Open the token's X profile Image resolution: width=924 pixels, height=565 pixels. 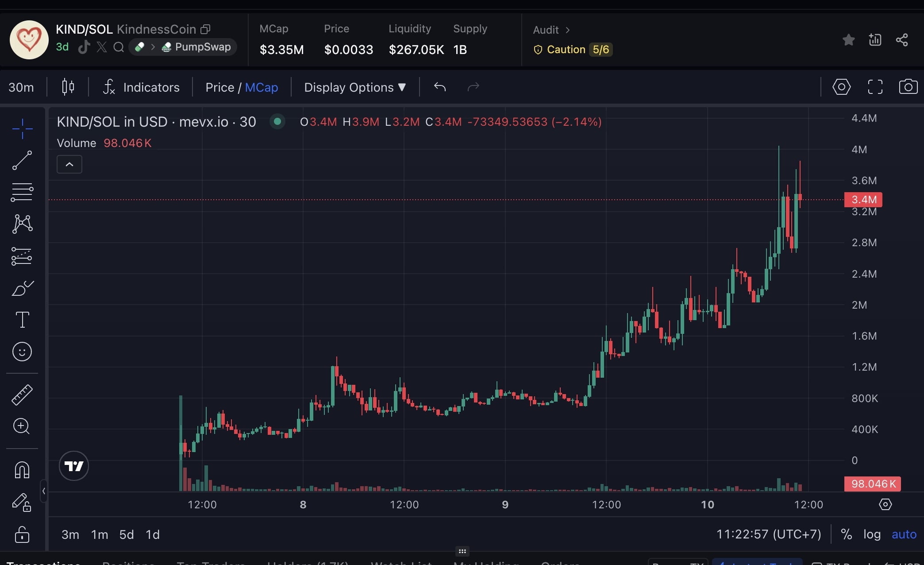(x=102, y=47)
